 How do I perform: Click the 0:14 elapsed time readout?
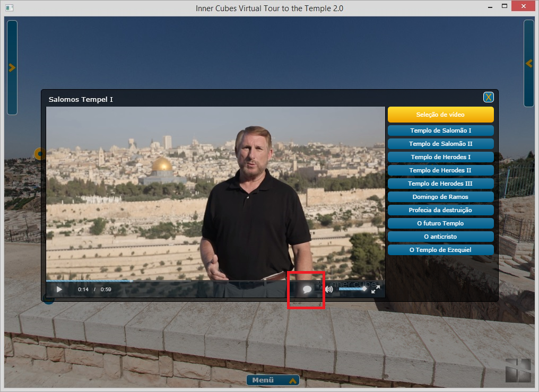tap(83, 289)
